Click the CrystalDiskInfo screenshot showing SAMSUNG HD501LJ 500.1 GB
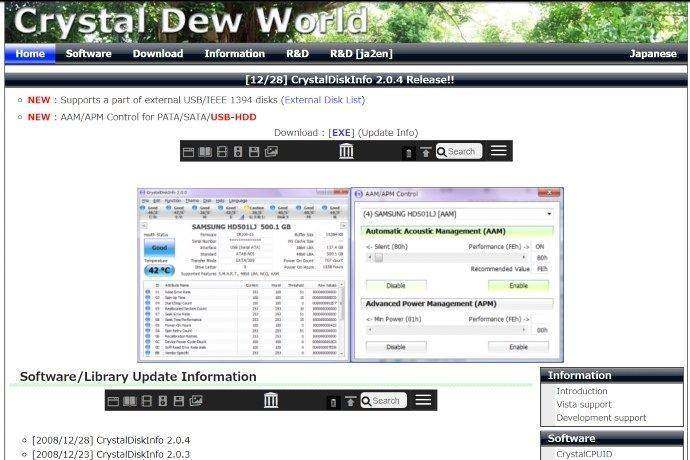 pyautogui.click(x=244, y=275)
